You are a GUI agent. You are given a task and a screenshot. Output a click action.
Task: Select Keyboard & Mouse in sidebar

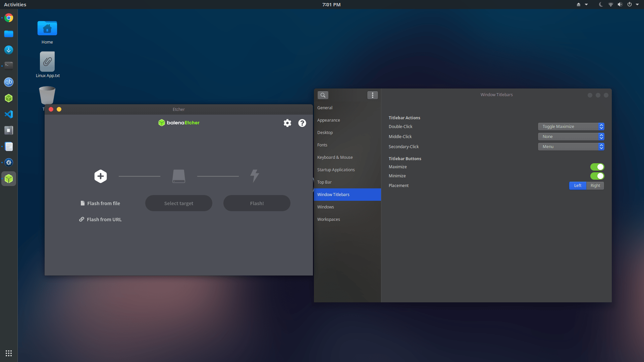click(x=335, y=158)
